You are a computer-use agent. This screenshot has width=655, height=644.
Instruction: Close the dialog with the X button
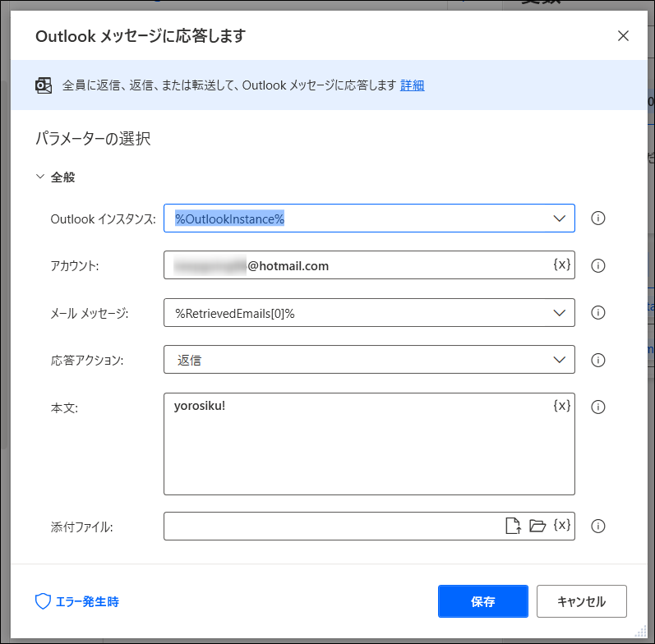coord(623,36)
